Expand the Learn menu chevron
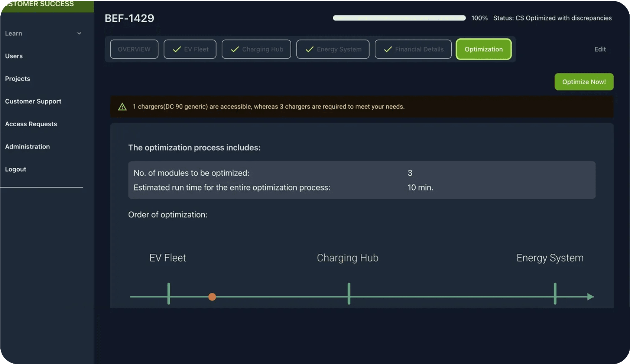Image resolution: width=630 pixels, height=364 pixels. 79,33
